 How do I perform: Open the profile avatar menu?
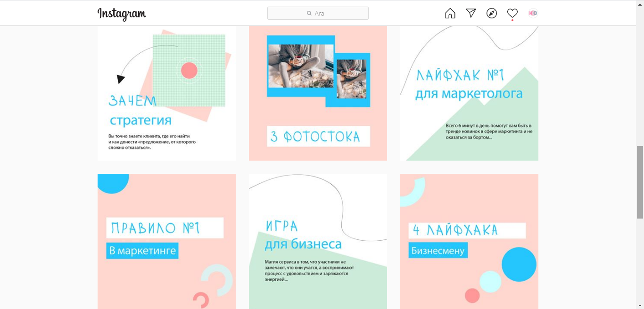533,13
